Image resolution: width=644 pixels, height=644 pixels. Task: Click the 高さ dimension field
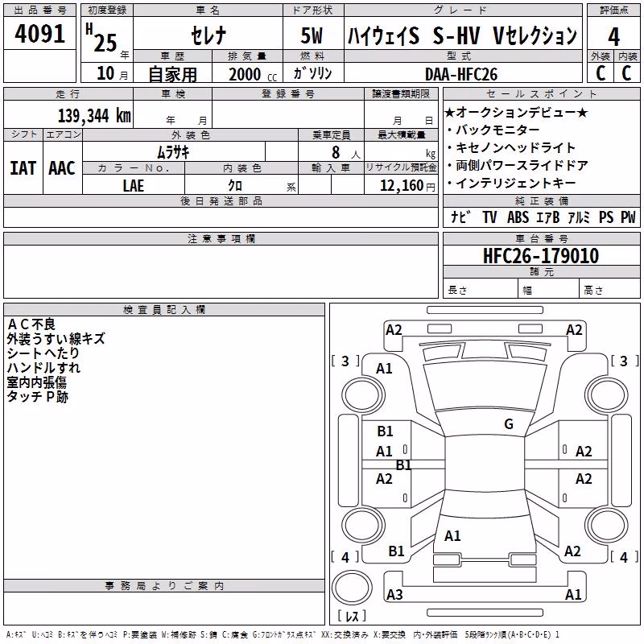(x=609, y=289)
